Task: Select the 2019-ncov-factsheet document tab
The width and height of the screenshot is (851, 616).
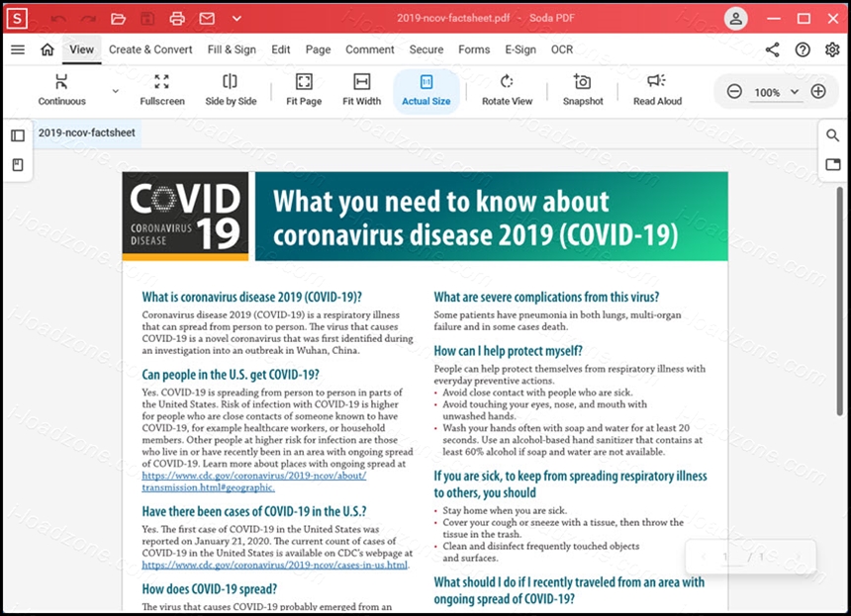Action: tap(87, 132)
